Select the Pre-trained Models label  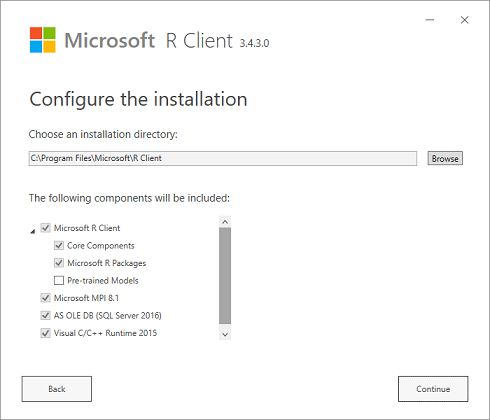click(103, 281)
